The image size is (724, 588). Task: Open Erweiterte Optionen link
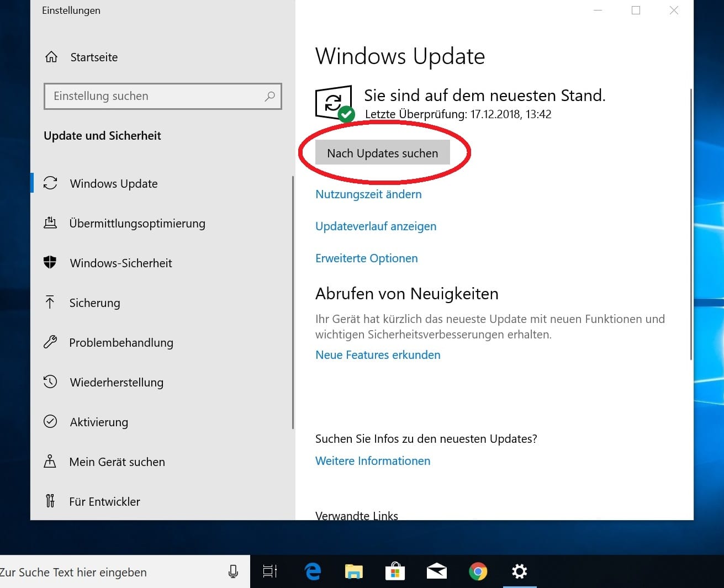coord(367,258)
